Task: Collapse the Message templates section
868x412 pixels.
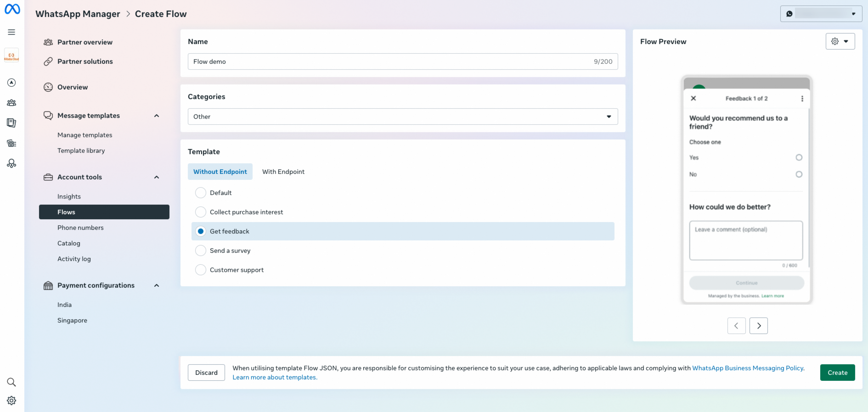Action: (x=157, y=116)
